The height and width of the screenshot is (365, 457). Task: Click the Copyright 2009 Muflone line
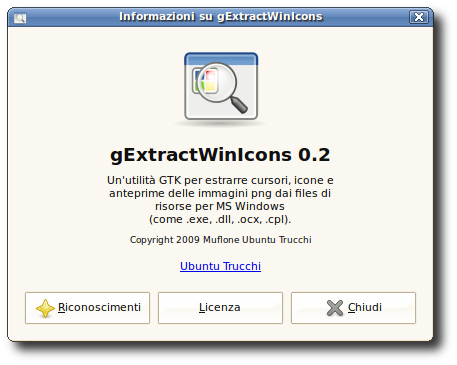tap(220, 240)
